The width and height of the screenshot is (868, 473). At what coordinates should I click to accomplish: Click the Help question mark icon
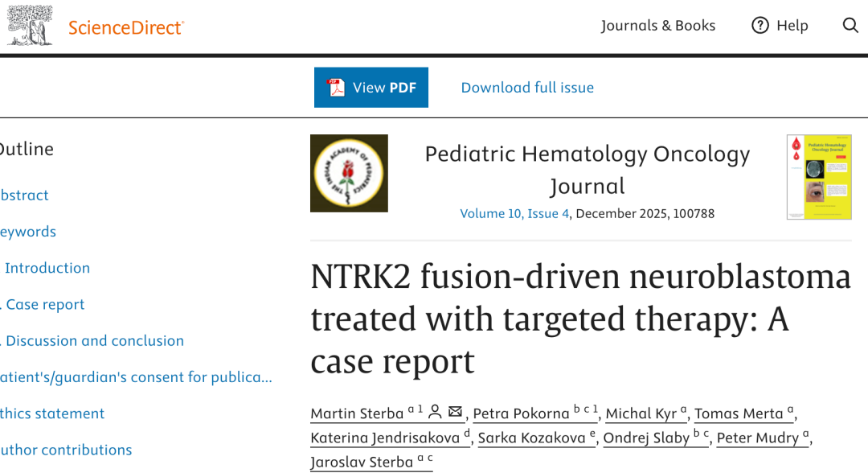(760, 26)
